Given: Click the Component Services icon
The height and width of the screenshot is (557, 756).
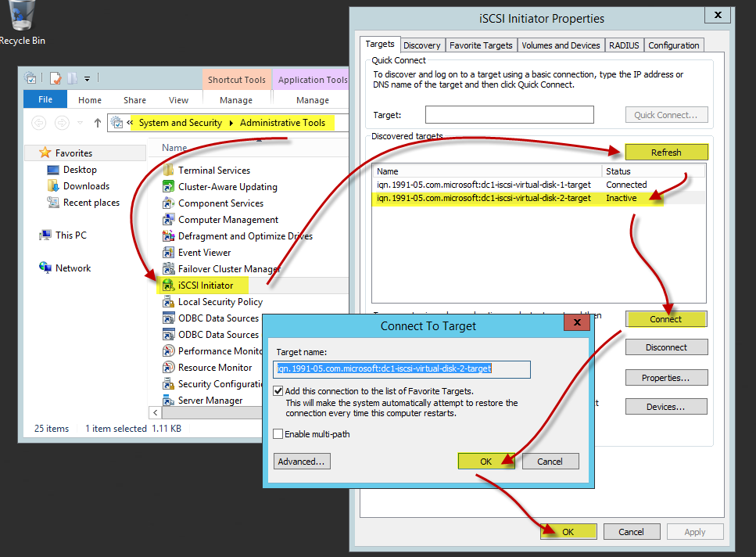Looking at the screenshot, I should (168, 203).
